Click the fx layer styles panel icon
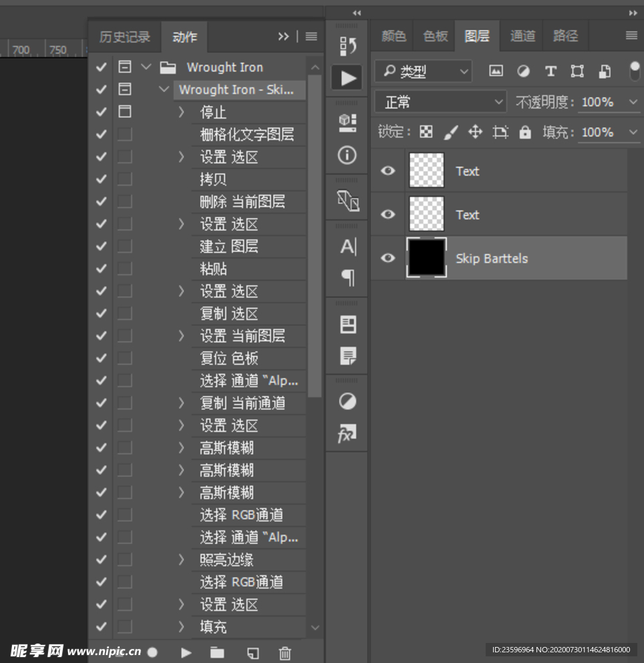 tap(347, 434)
